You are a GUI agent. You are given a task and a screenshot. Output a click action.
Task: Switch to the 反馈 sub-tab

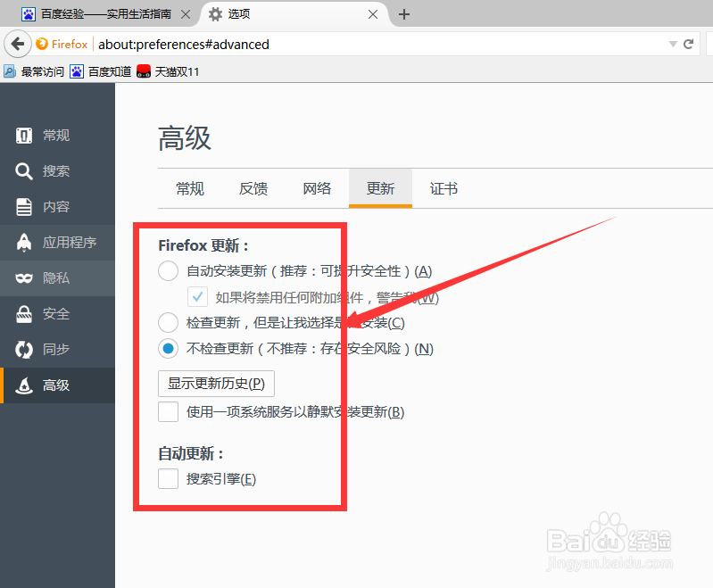[253, 188]
